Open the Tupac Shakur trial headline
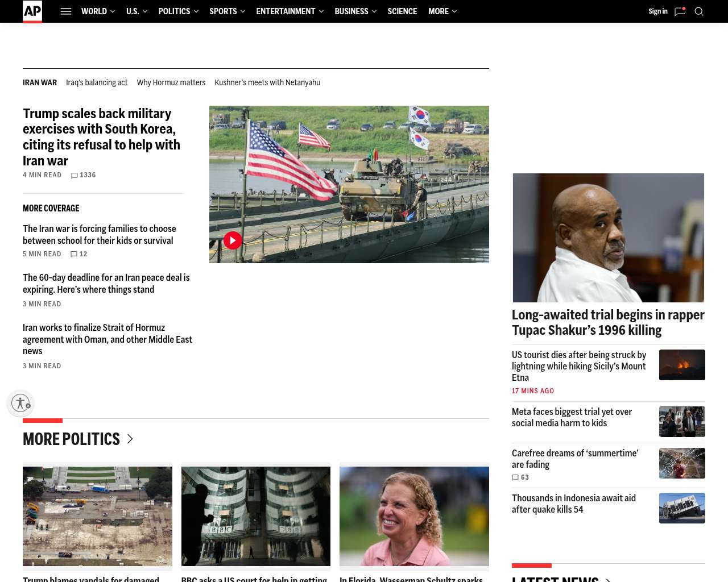728x582 pixels. click(x=608, y=323)
